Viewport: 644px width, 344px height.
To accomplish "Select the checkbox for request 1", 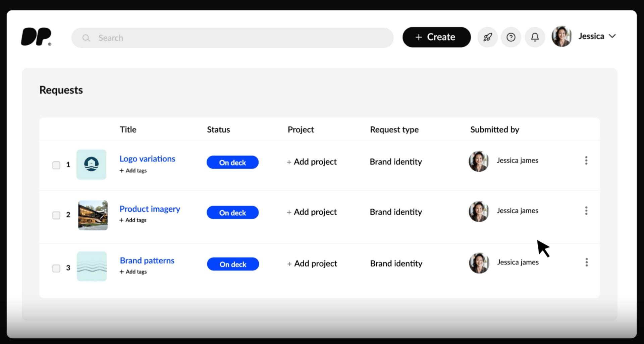I will (56, 165).
